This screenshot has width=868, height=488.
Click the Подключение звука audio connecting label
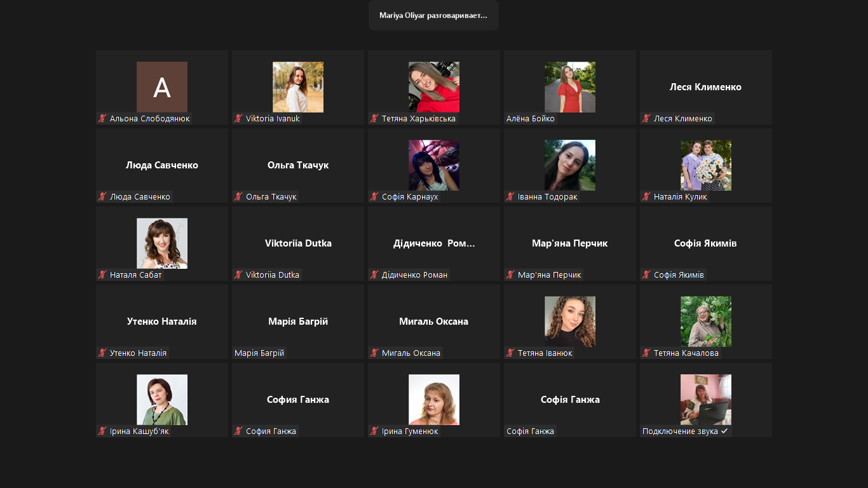[685, 431]
